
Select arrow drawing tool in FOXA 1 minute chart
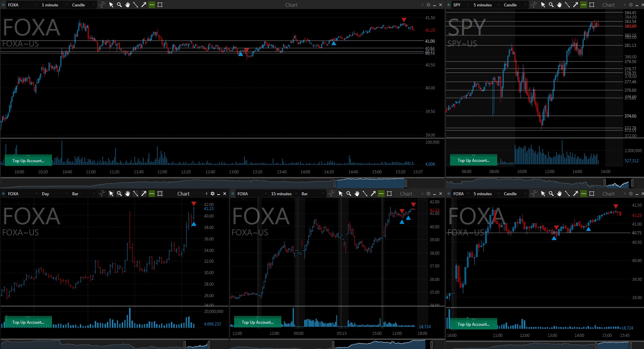pyautogui.click(x=144, y=5)
